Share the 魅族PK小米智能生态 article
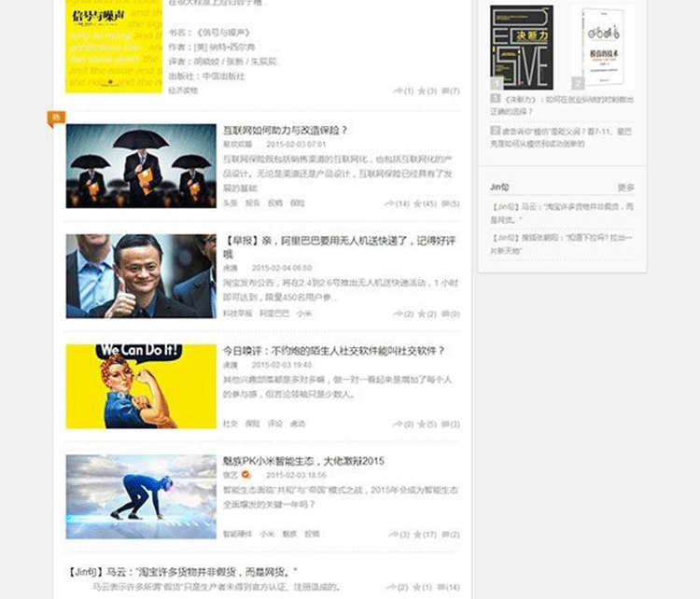 (x=399, y=535)
